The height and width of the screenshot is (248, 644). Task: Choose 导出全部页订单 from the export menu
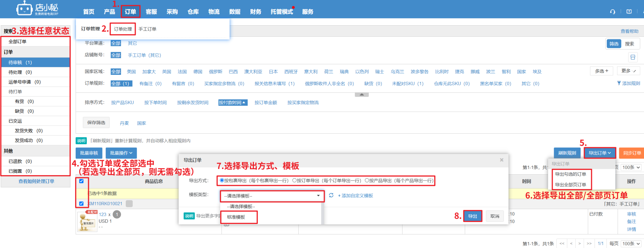point(570,185)
